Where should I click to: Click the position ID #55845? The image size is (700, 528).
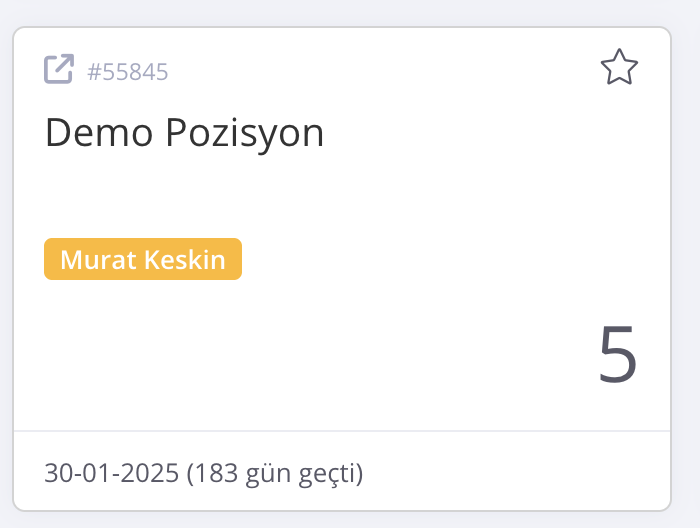coord(128,72)
